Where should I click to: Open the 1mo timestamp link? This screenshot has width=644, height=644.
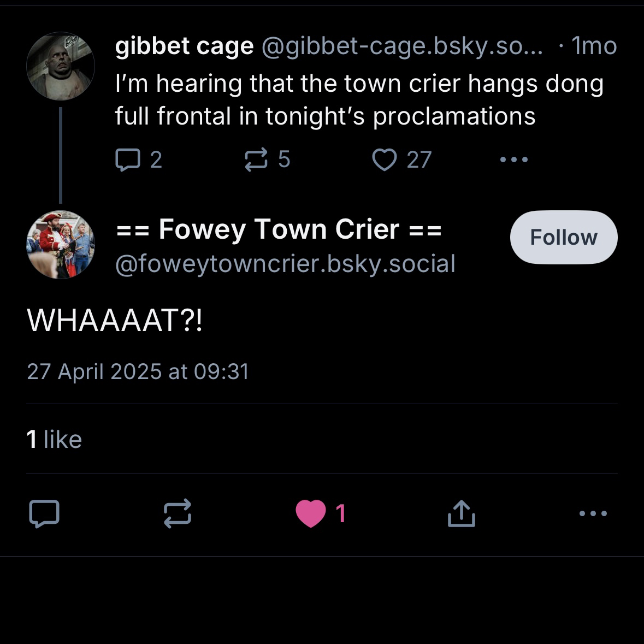(x=594, y=46)
